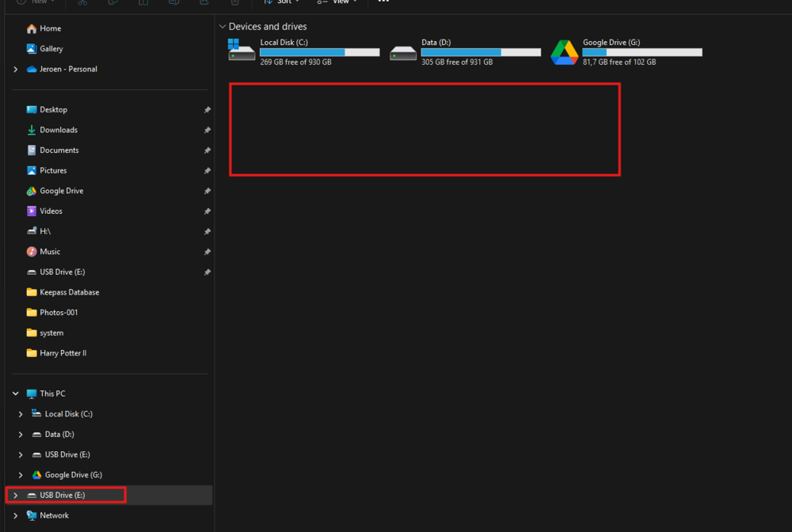Select USB Drive (E:) nested under This PC
This screenshot has width=792, height=532.
pyautogui.click(x=61, y=454)
